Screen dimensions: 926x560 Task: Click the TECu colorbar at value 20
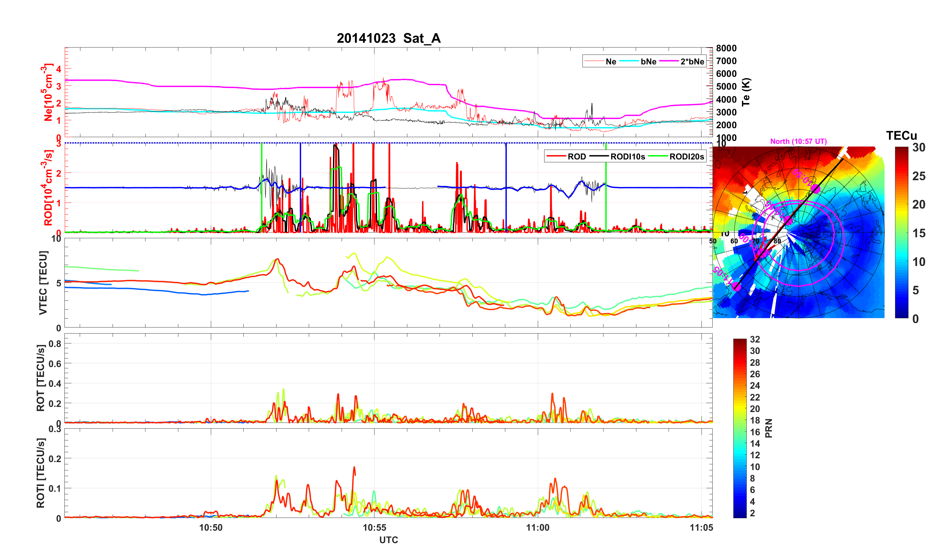901,204
